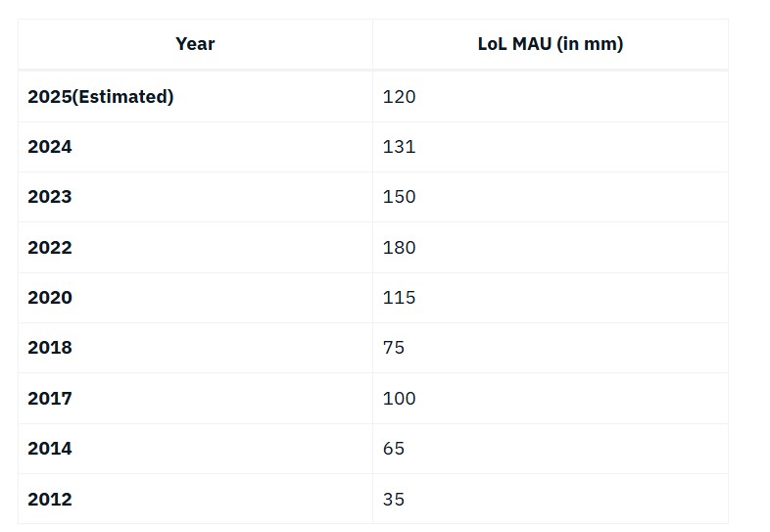Select the 2014 year cell
This screenshot has height=532, width=770.
pyautogui.click(x=196, y=449)
